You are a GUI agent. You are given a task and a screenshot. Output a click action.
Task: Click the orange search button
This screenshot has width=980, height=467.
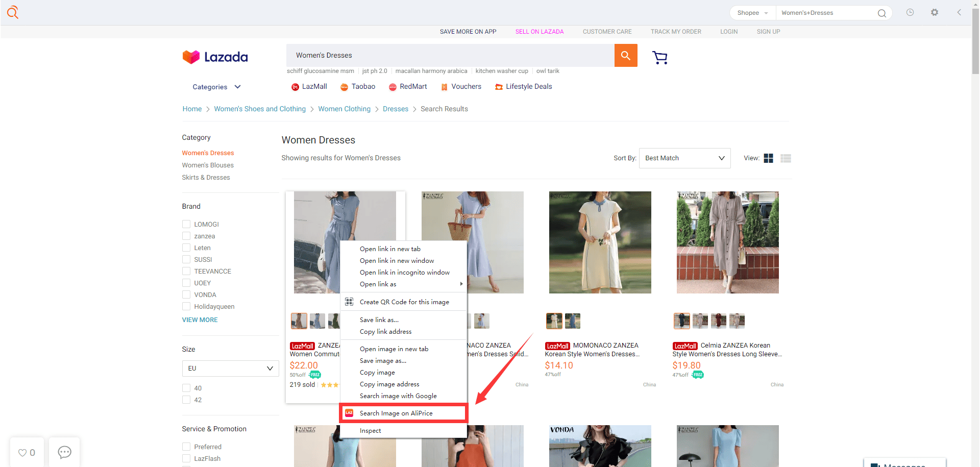[x=626, y=56]
